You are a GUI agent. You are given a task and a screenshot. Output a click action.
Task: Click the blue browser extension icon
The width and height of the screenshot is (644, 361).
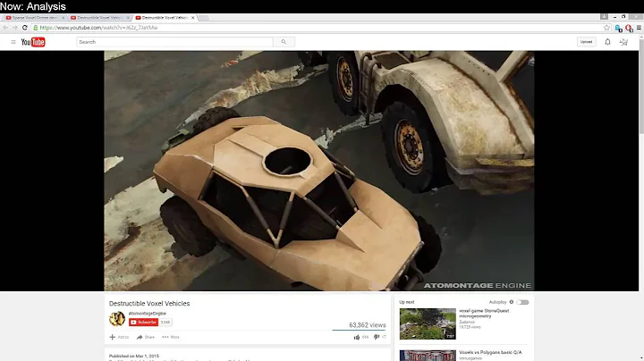click(x=619, y=28)
